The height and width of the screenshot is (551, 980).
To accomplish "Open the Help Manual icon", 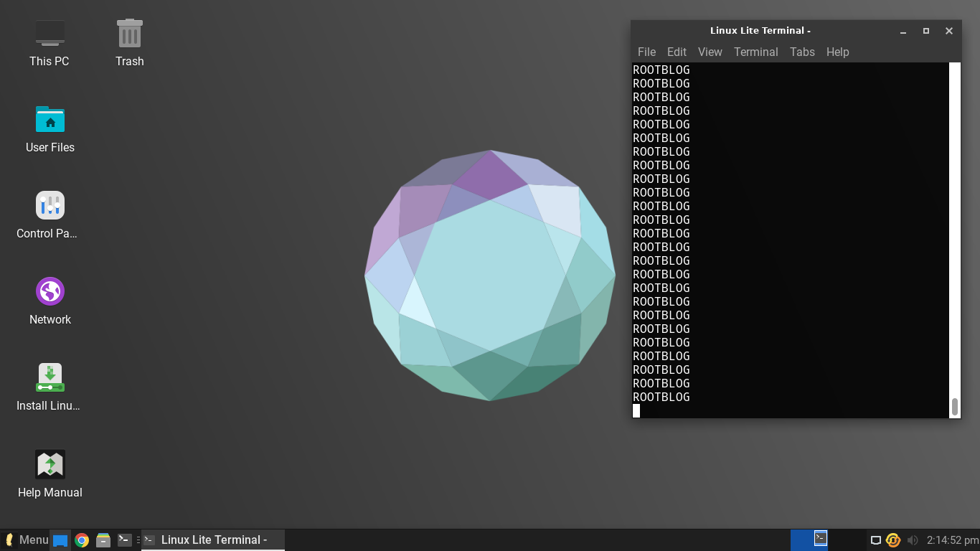I will [x=50, y=463].
